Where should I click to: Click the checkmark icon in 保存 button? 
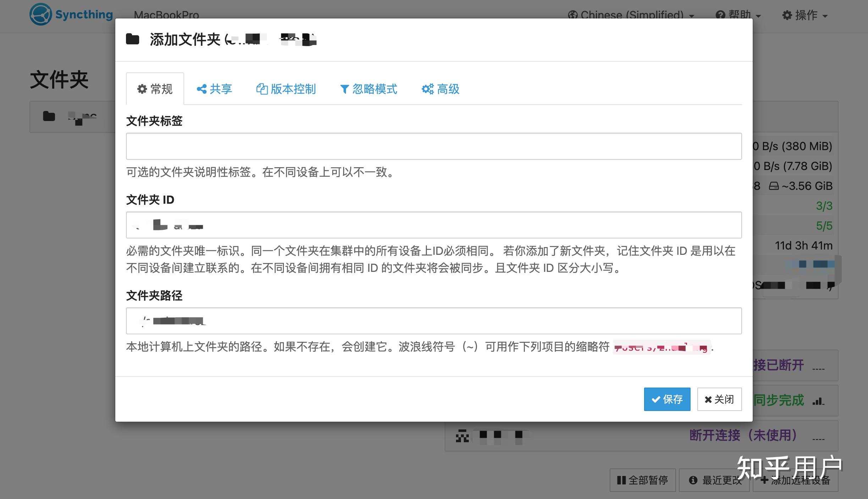tap(656, 400)
